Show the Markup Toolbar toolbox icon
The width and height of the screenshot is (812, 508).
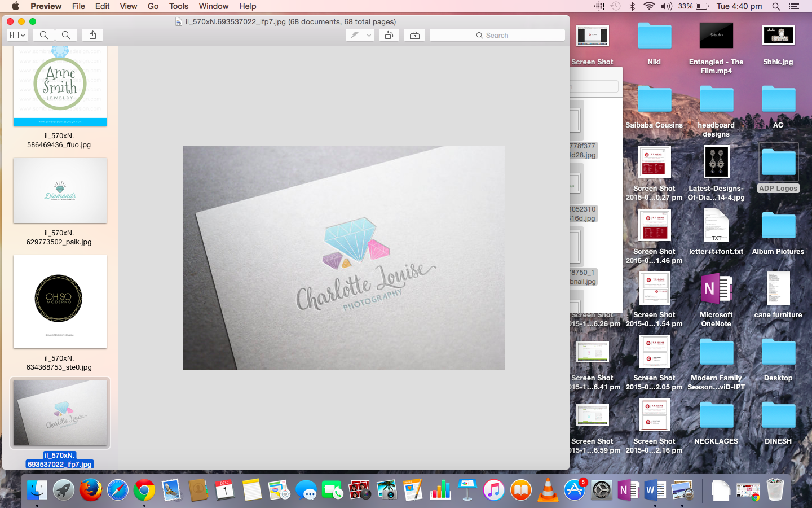click(414, 35)
